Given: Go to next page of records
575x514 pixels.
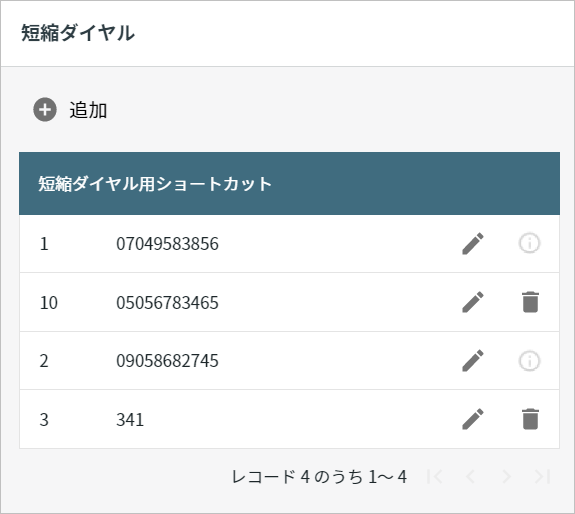Looking at the screenshot, I should 506,477.
